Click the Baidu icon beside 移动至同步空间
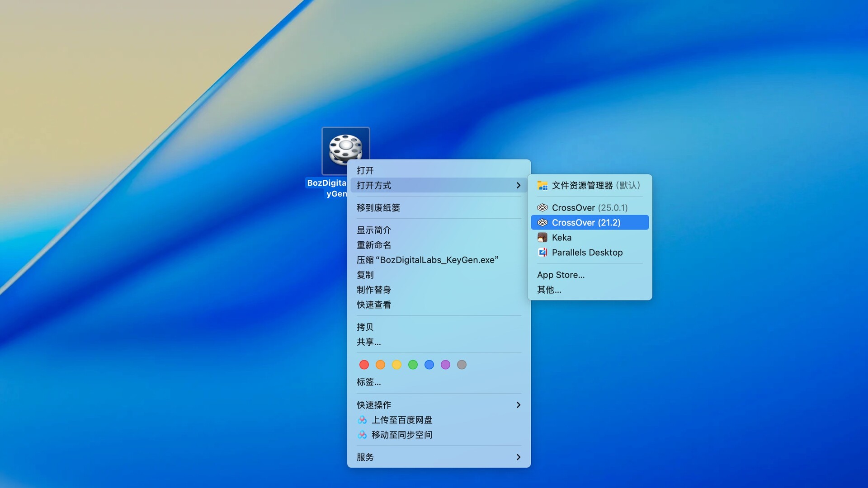 362,435
